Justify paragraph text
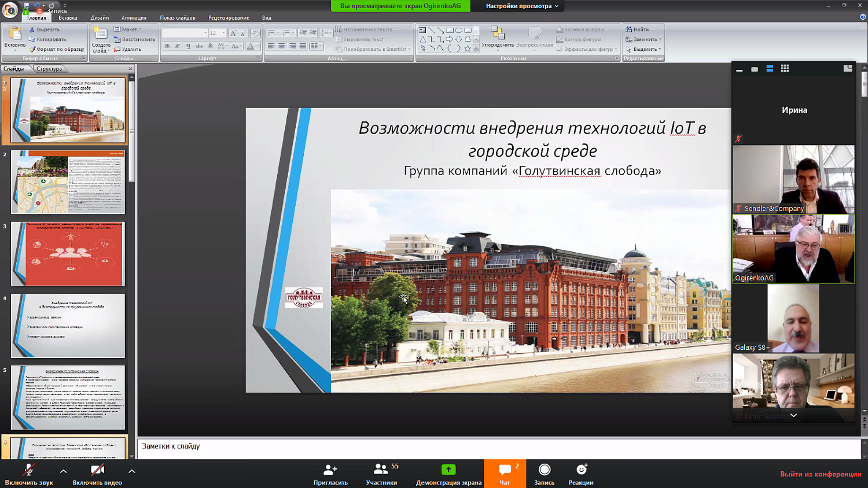868x488 pixels. click(303, 46)
